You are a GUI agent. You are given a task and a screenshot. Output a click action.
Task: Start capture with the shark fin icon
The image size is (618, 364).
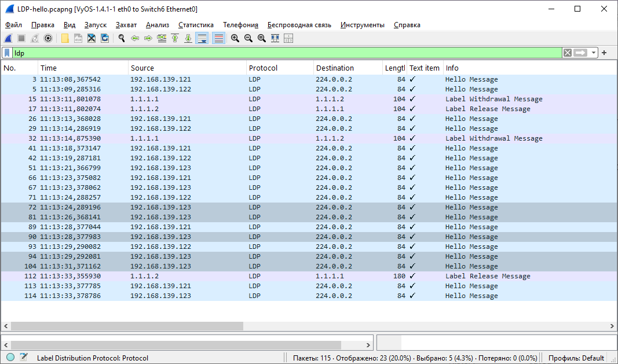[9, 38]
